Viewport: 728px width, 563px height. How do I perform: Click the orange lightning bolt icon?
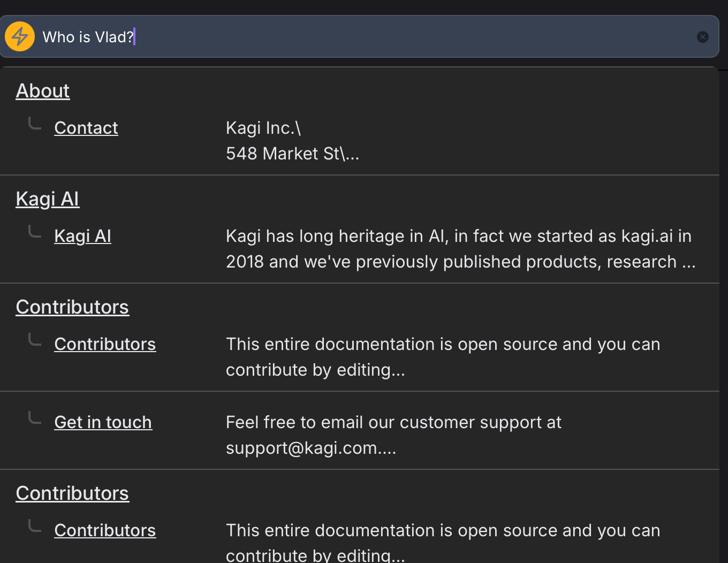point(20,37)
